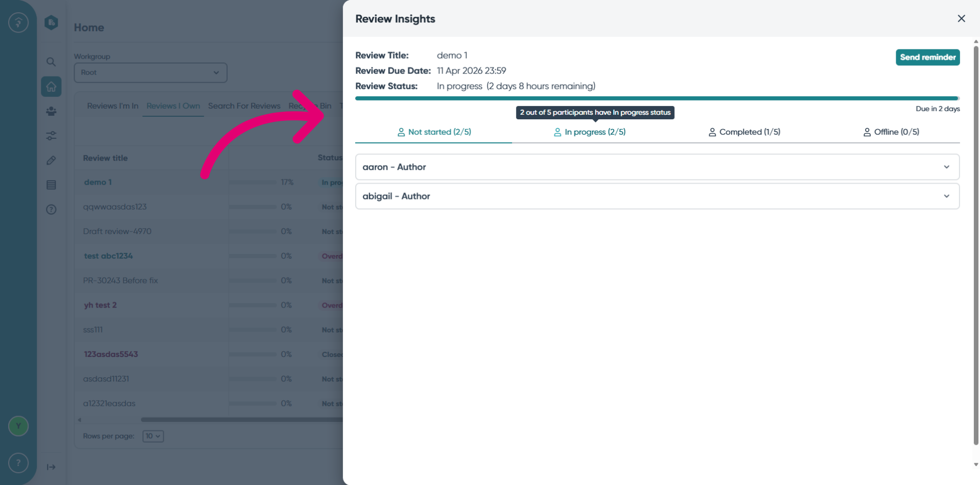980x485 pixels.
Task: Open the Rows per page dropdown
Action: [x=153, y=436]
